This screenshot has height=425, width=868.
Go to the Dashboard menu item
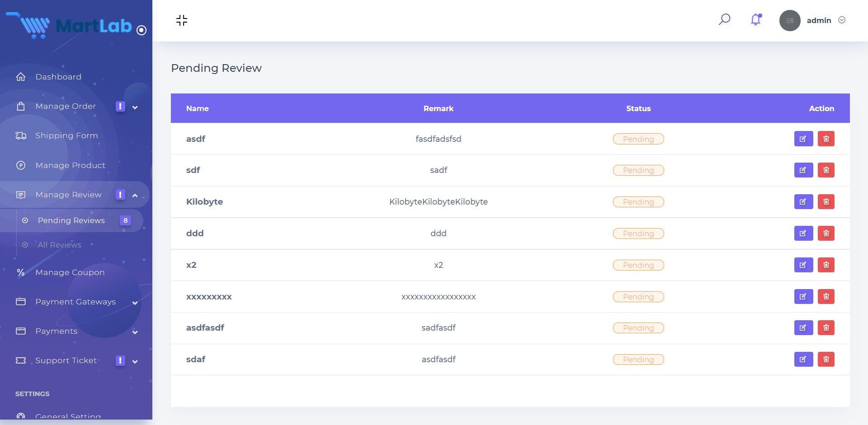(x=58, y=77)
